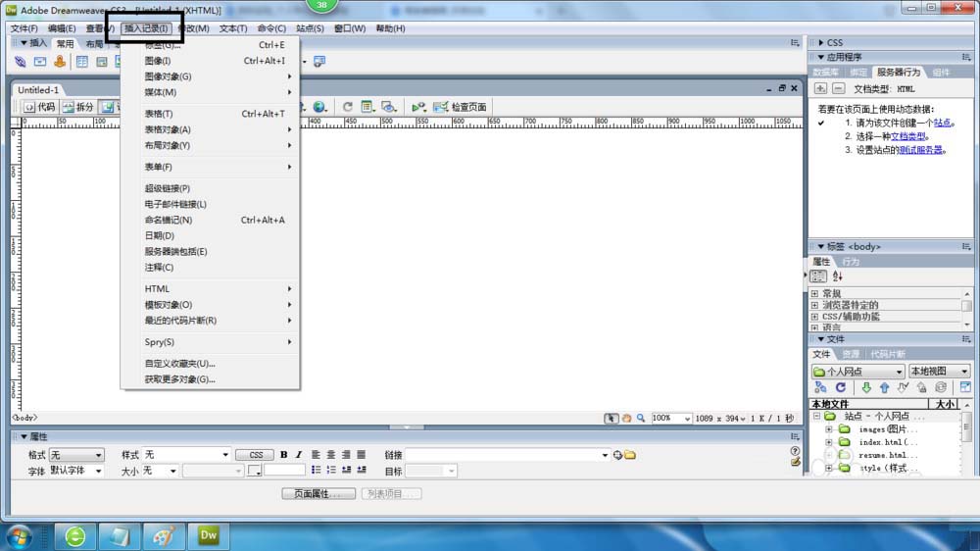Click the browse for file folder icon
The height and width of the screenshot is (551, 980).
click(x=630, y=455)
